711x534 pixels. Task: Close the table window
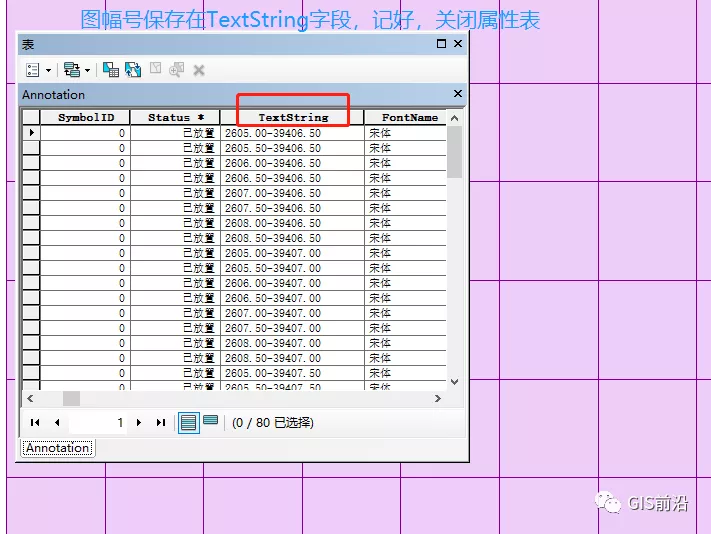click(x=458, y=44)
